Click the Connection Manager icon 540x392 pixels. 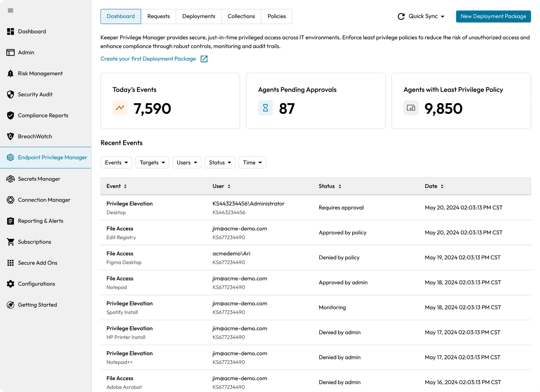pyautogui.click(x=11, y=200)
